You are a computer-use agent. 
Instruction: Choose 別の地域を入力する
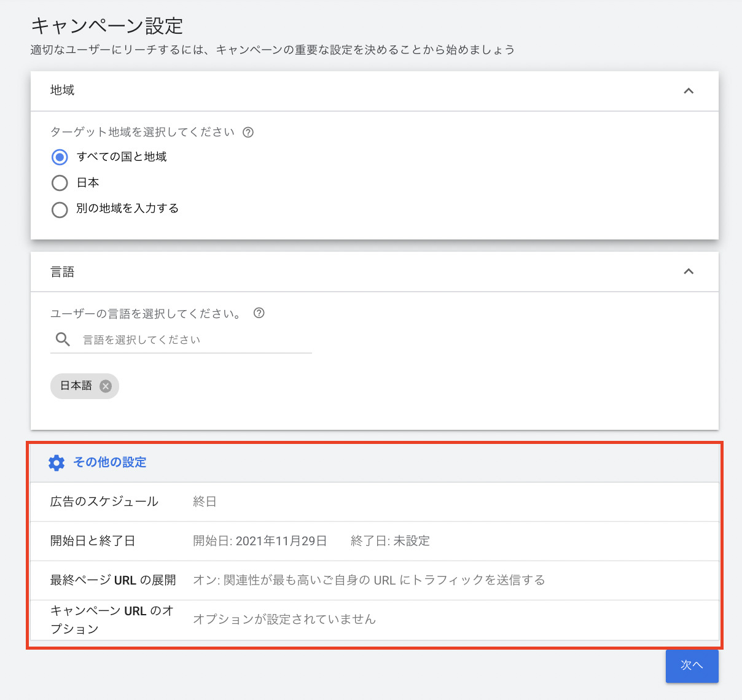[59, 209]
